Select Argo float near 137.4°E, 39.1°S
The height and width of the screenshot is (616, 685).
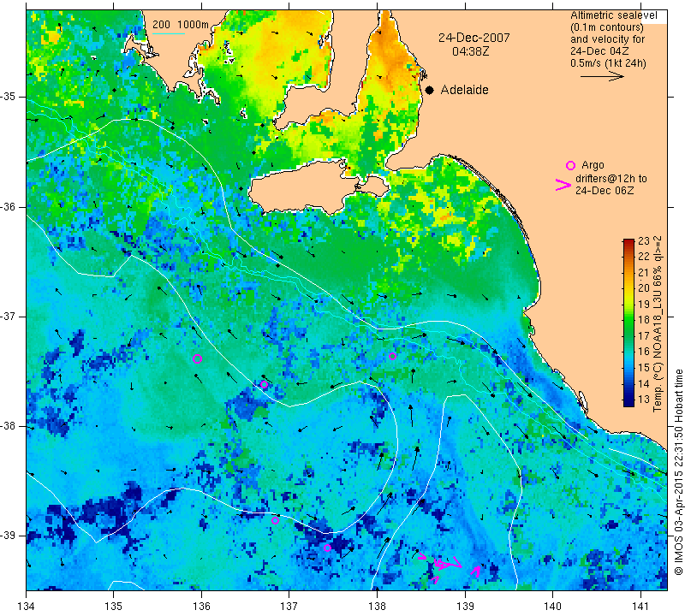(x=328, y=548)
